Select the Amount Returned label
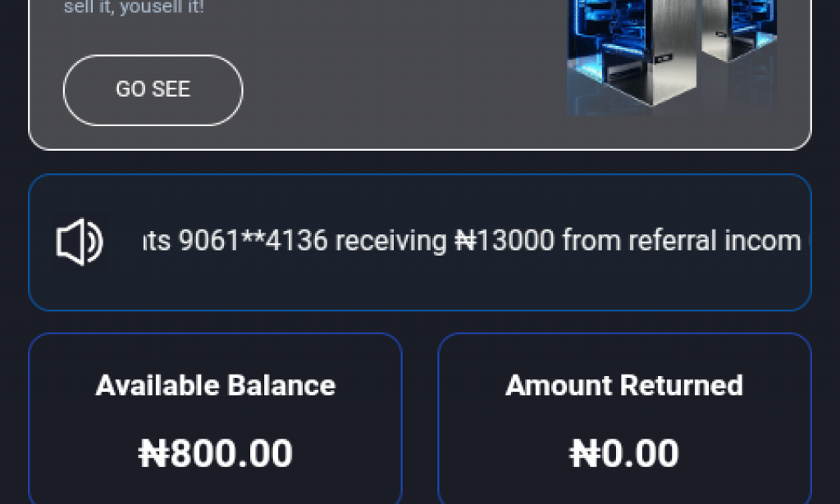Image resolution: width=840 pixels, height=504 pixels. pos(624,385)
